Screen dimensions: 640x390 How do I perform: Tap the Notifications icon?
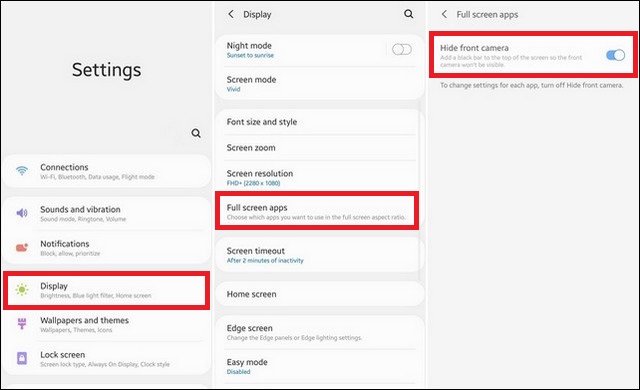point(22,247)
